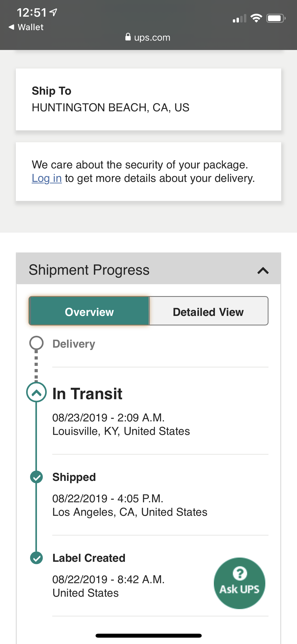Viewport: 297px width, 644px height.
Task: Collapse the Shipment Progress section chevron
Action: click(263, 270)
